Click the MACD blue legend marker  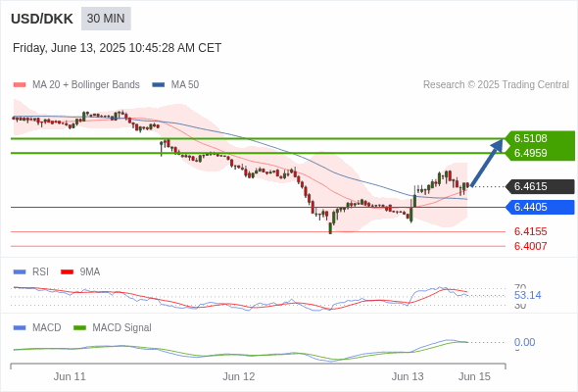click(x=20, y=328)
